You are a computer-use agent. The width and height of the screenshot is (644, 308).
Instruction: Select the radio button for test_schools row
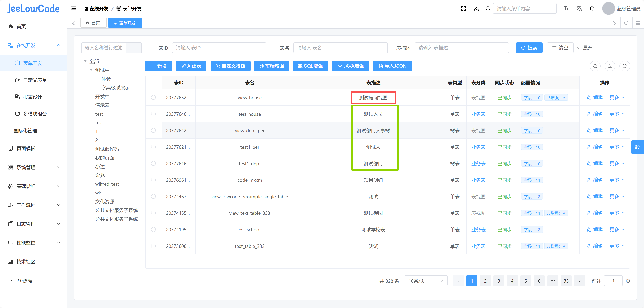pyautogui.click(x=153, y=229)
